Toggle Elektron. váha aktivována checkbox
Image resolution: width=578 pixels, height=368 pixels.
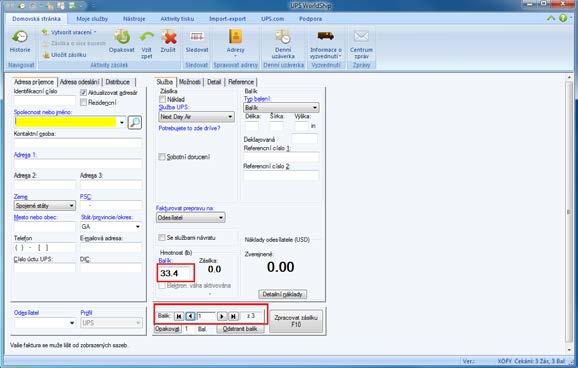tap(161, 285)
